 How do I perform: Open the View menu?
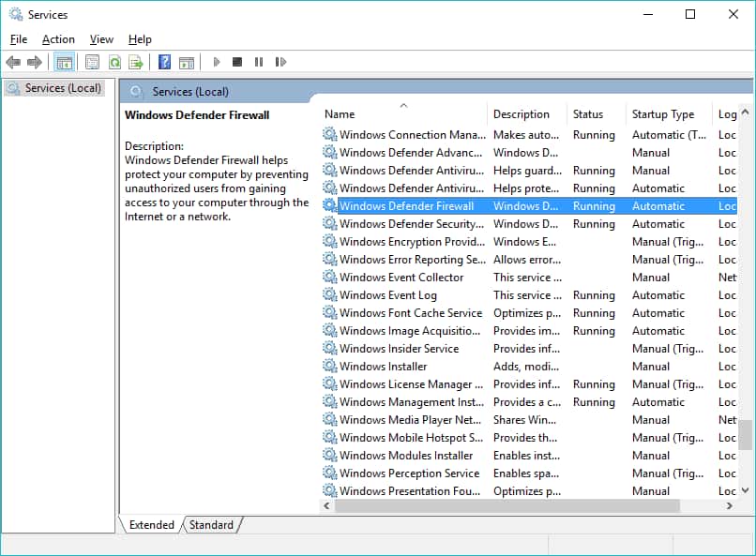click(x=101, y=39)
